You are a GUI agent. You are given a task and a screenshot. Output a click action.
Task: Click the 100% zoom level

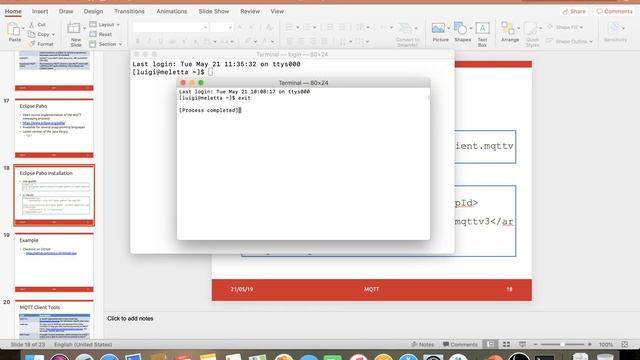[x=606, y=344]
